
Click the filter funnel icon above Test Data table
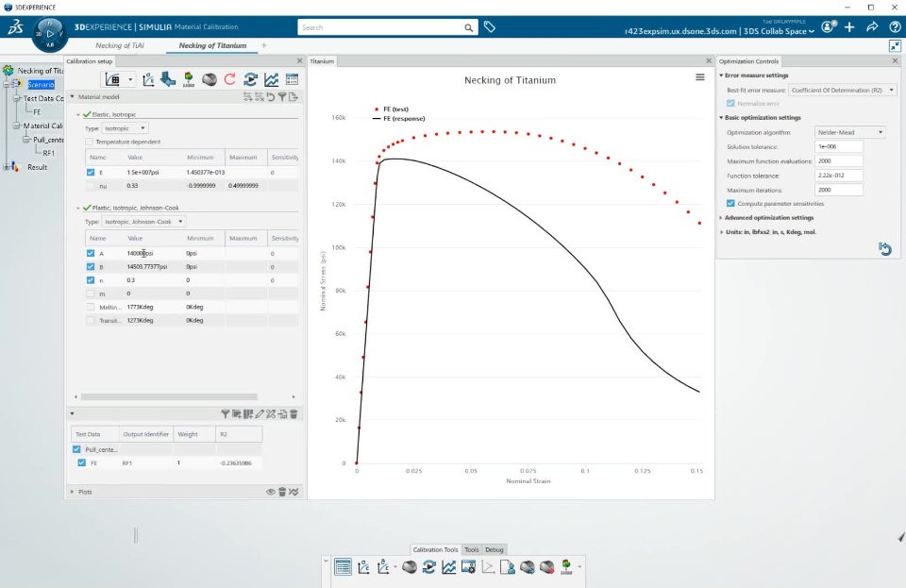[226, 414]
